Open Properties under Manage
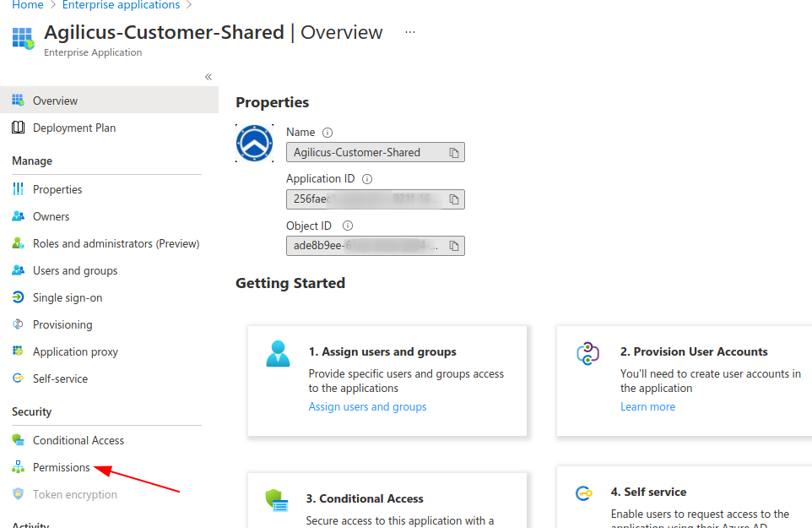Screen dimensions: 812x528 (57, 189)
